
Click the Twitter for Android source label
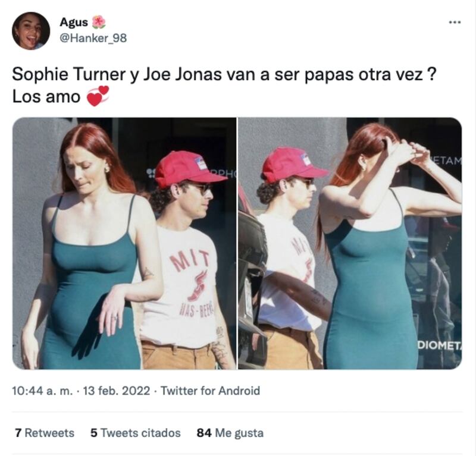point(210,391)
